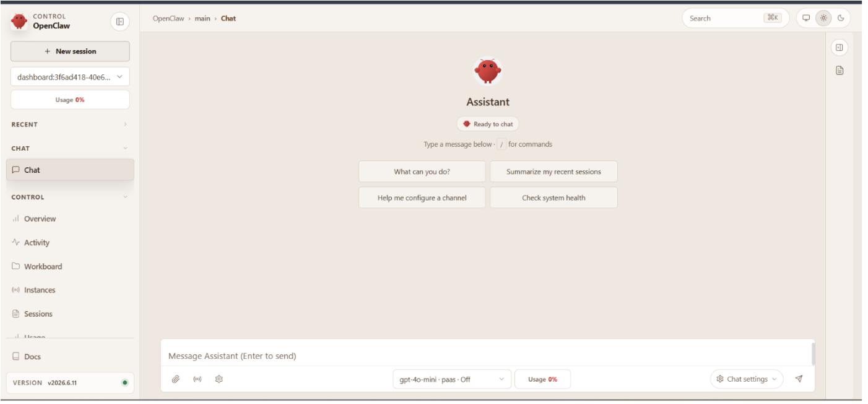Viewport: 868px width, 404px height.
Task: Collapse the CHAT section chevron
Action: pyautogui.click(x=125, y=148)
